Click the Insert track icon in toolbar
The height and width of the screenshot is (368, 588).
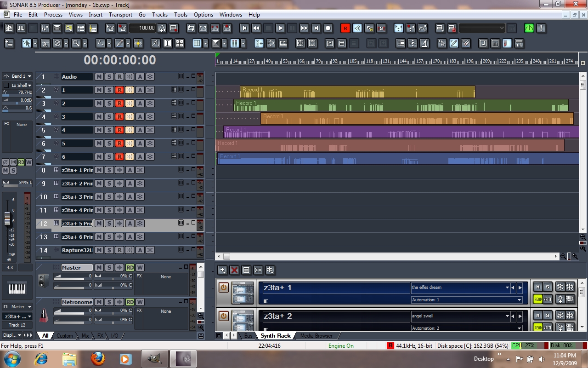pos(9,43)
